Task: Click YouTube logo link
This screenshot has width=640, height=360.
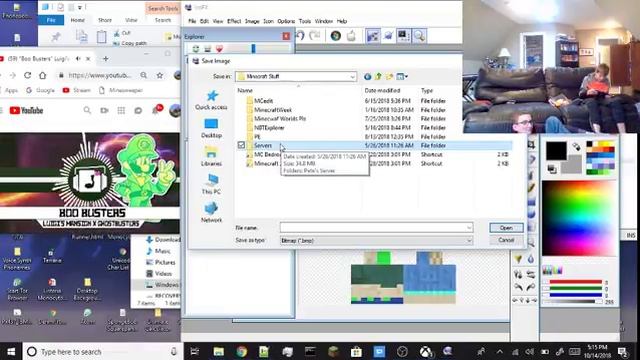Action: tap(26, 110)
